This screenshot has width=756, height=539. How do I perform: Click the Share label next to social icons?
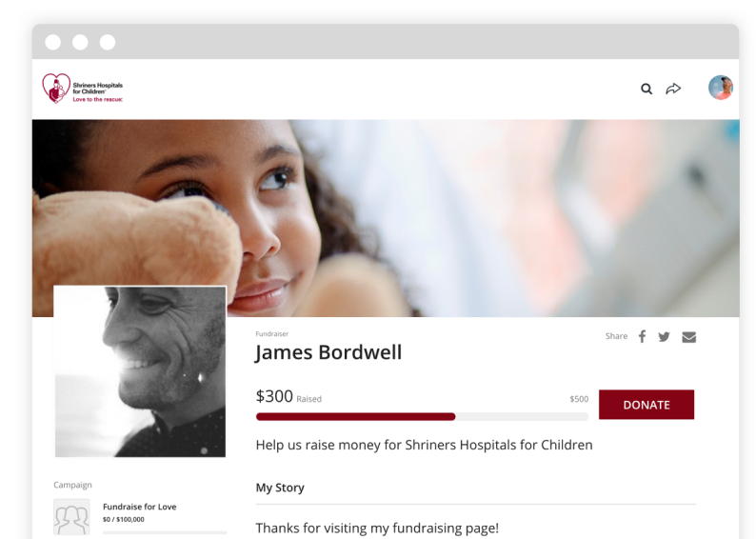click(616, 336)
